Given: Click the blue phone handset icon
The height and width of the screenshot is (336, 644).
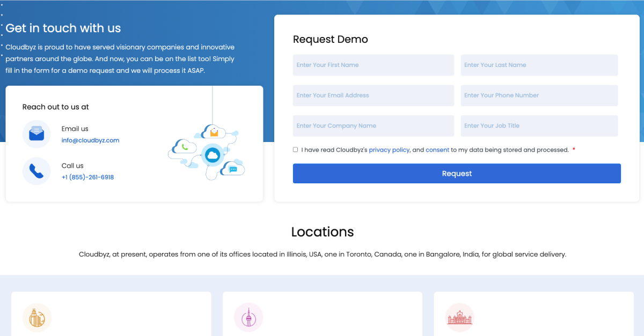Looking at the screenshot, I should click(x=36, y=171).
